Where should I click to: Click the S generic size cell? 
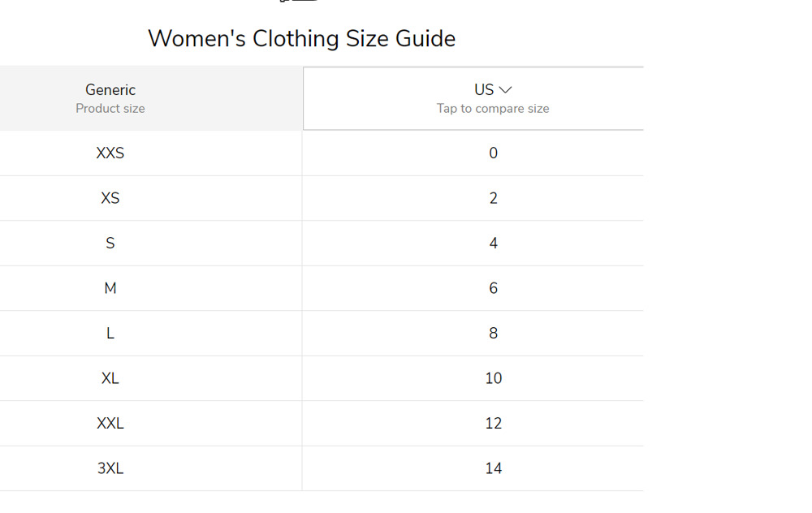pyautogui.click(x=151, y=244)
